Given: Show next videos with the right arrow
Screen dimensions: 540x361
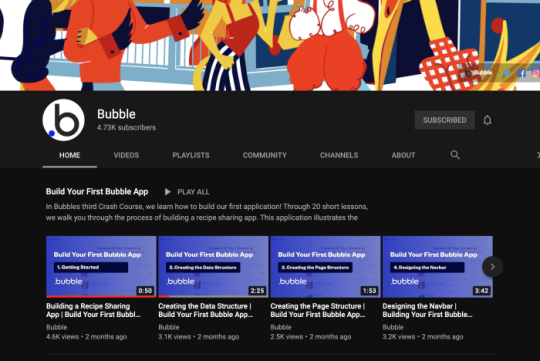Looking at the screenshot, I should coord(492,266).
